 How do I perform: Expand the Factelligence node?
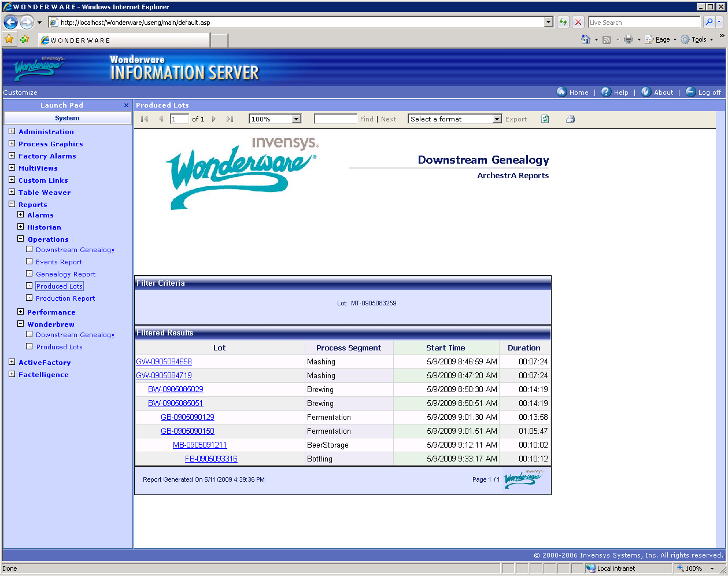(x=12, y=374)
